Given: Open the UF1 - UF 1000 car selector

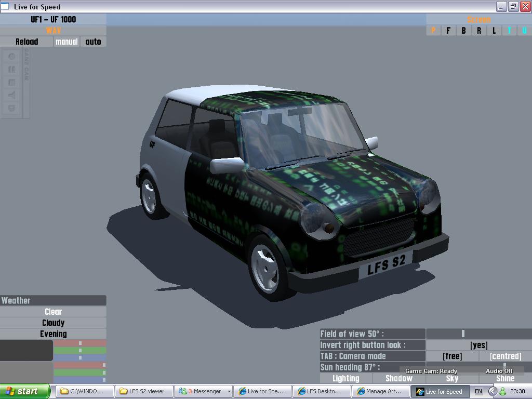Looking at the screenshot, I should pyautogui.click(x=54, y=19).
